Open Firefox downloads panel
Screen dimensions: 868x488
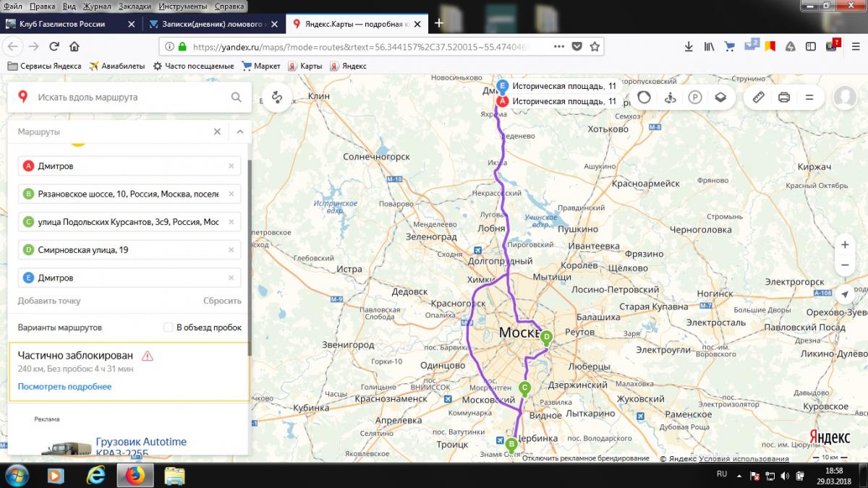689,46
